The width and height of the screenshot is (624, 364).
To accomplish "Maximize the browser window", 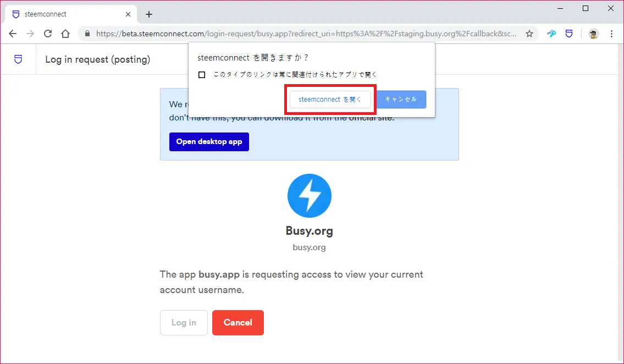I will point(586,8).
